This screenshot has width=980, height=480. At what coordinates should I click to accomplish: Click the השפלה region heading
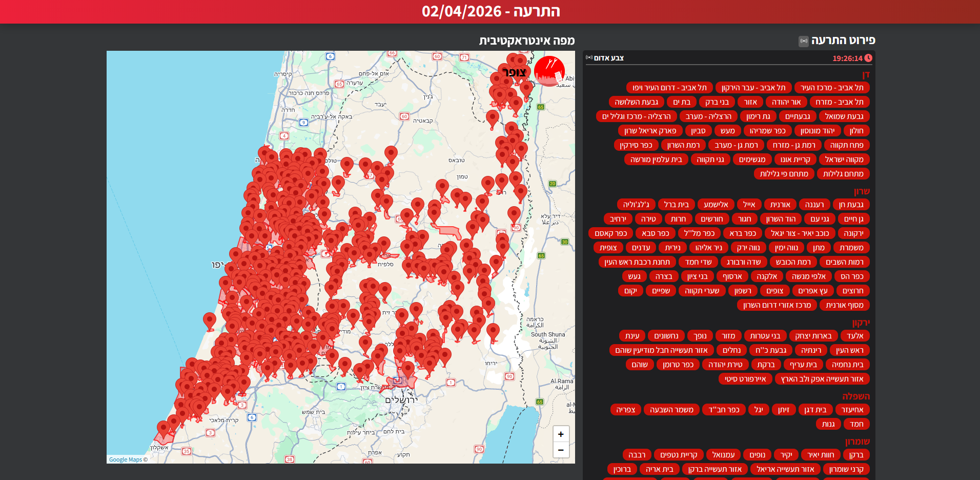tap(855, 396)
